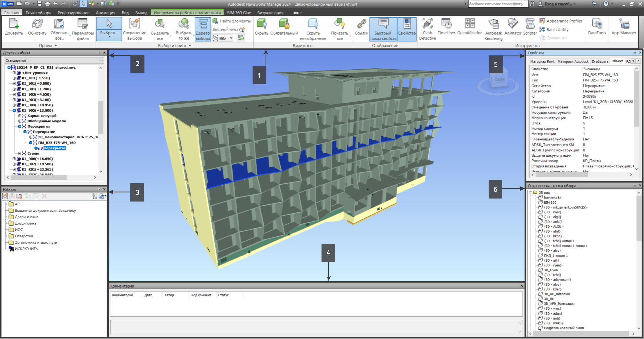This screenshot has width=644, height=339.
Task: Open Appearance Profiler
Action: [x=561, y=21]
